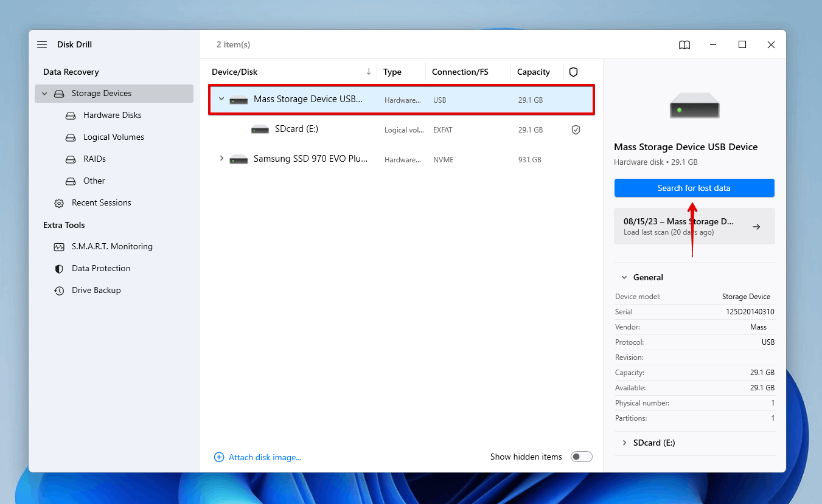Select Hardware Disks in sidebar

pyautogui.click(x=112, y=116)
